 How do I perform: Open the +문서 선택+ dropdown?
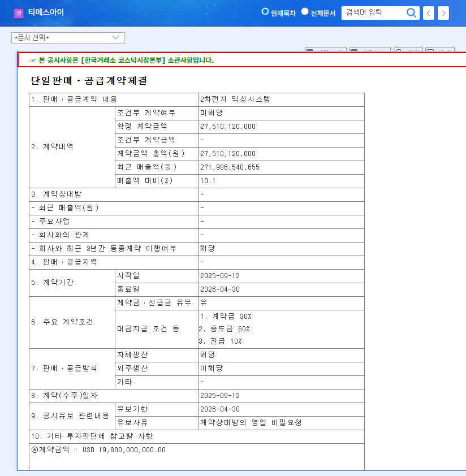pos(68,38)
